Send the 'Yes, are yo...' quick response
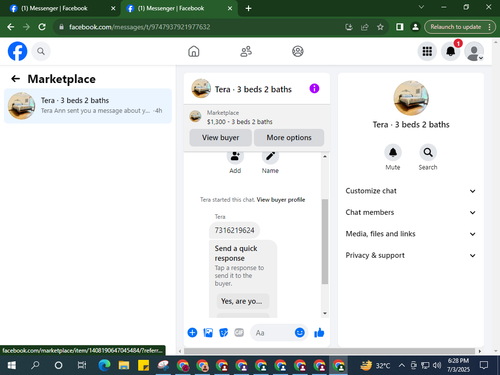 click(x=243, y=301)
